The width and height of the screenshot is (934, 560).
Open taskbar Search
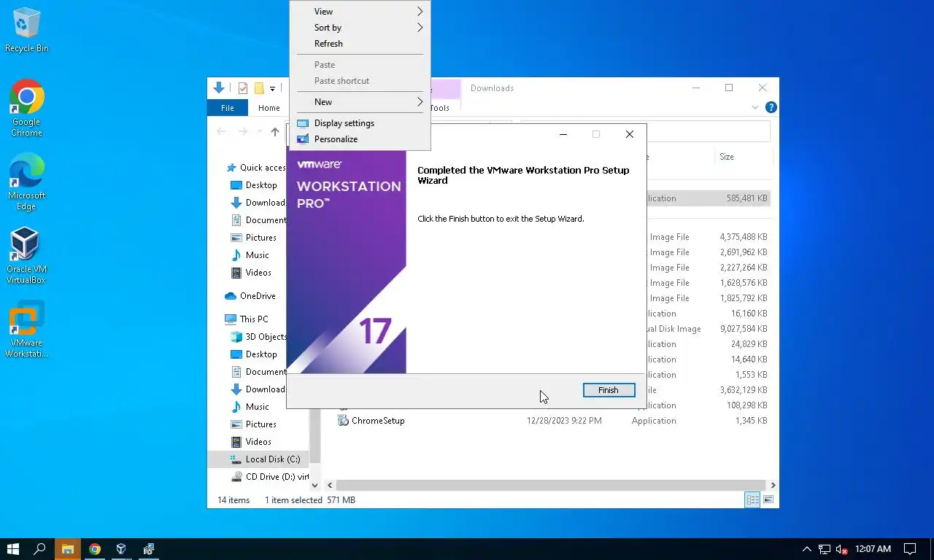coord(40,549)
